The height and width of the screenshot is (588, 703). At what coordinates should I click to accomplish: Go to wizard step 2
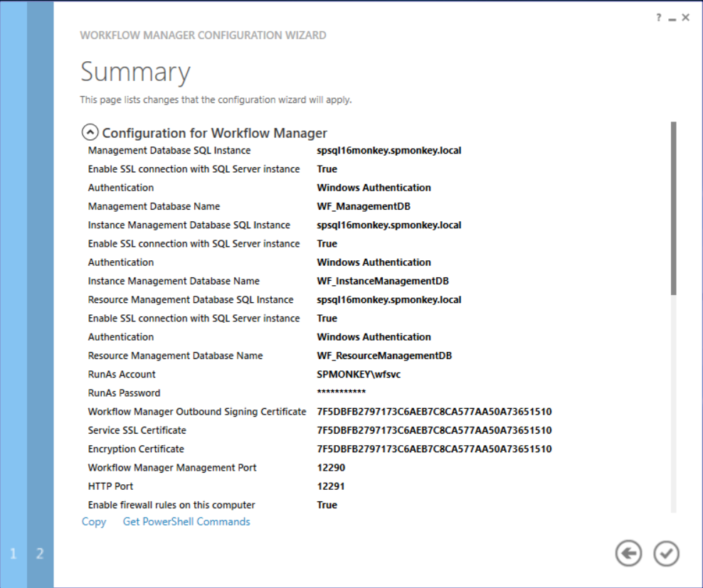click(x=40, y=553)
